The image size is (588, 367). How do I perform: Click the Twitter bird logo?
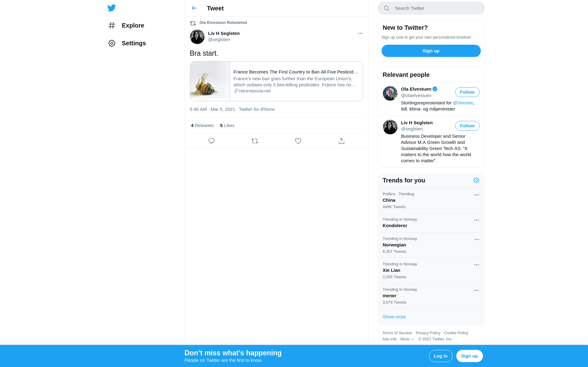[111, 8]
